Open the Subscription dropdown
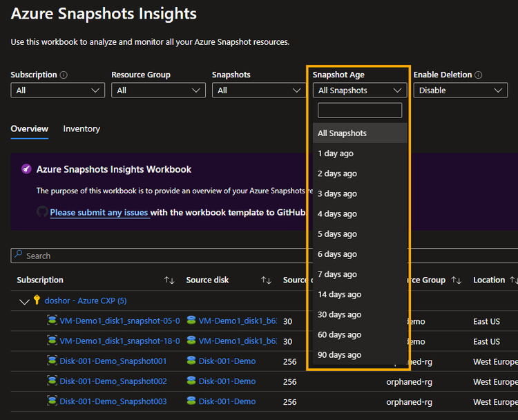Screen dimensions: 518x420 click(x=57, y=90)
